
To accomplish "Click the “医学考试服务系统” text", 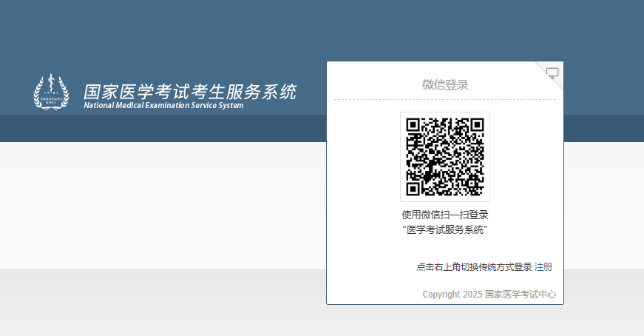I will click(x=445, y=230).
